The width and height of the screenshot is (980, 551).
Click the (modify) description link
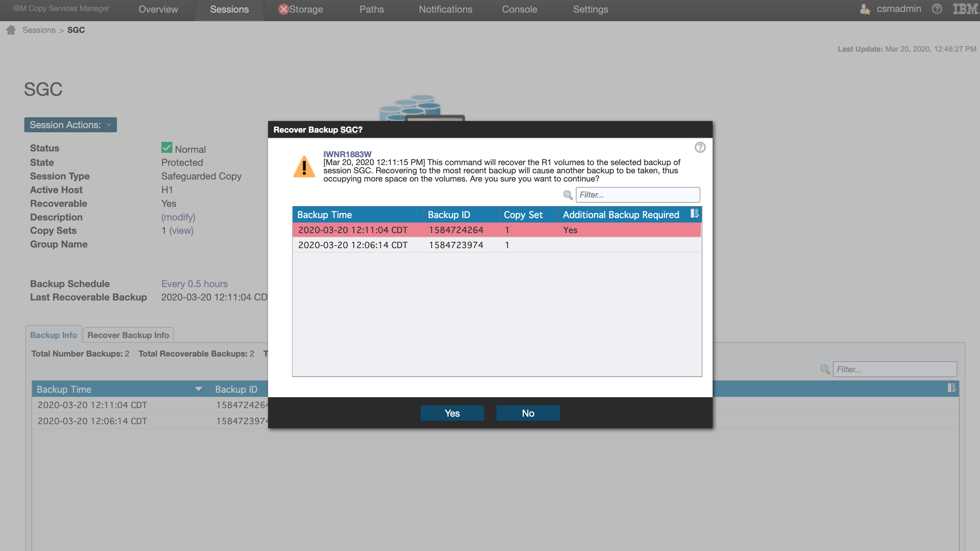coord(178,217)
